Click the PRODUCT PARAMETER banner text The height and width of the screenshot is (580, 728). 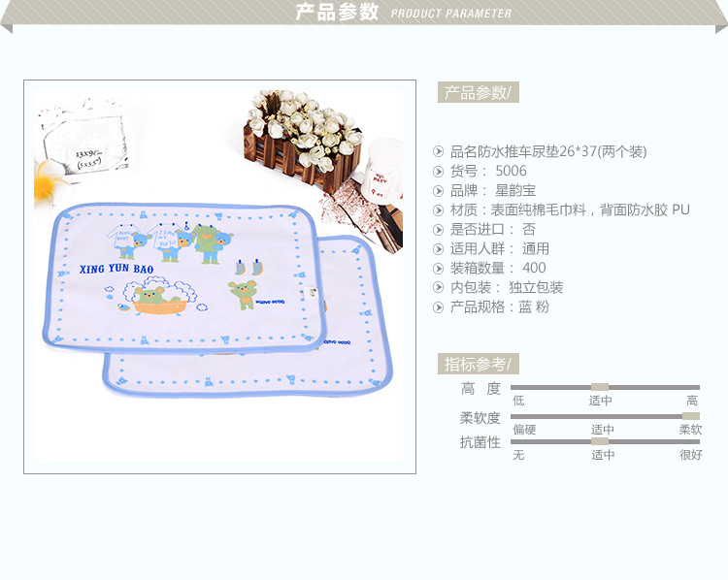[450, 14]
